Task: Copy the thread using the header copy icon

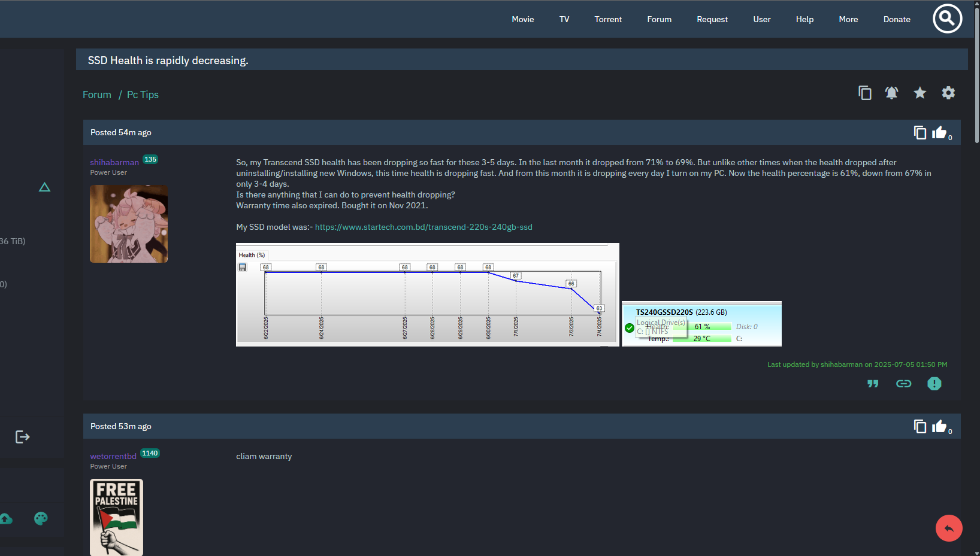Action: [864, 93]
